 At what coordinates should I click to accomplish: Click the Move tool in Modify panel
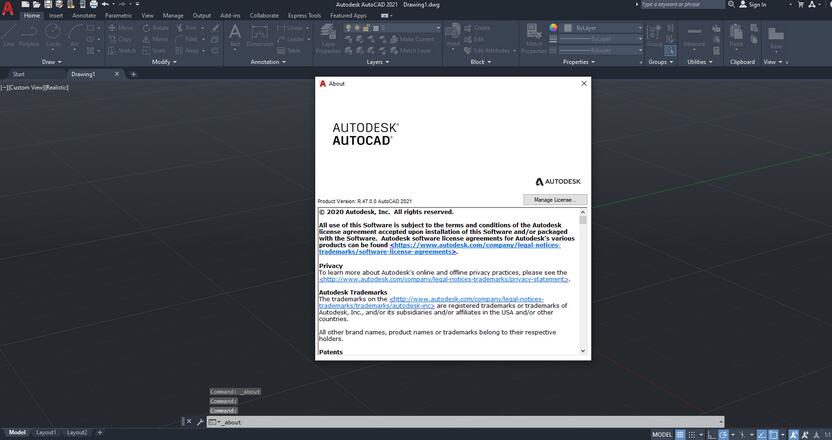point(121,28)
